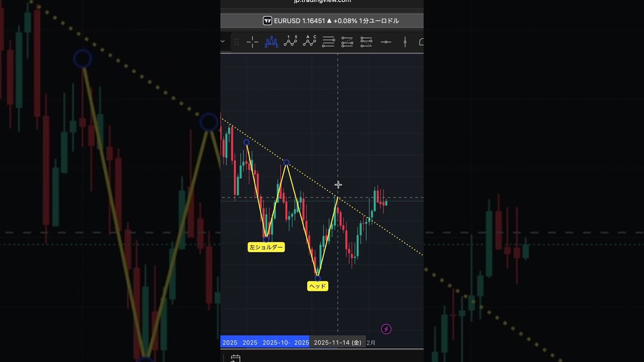Click the ヘッド label on chart
This screenshot has width=644, height=362.
pos(317,286)
